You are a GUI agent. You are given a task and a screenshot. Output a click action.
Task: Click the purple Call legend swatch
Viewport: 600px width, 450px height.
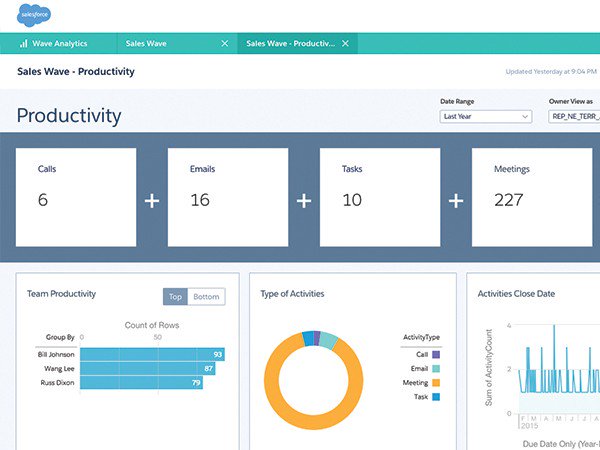pyautogui.click(x=436, y=354)
